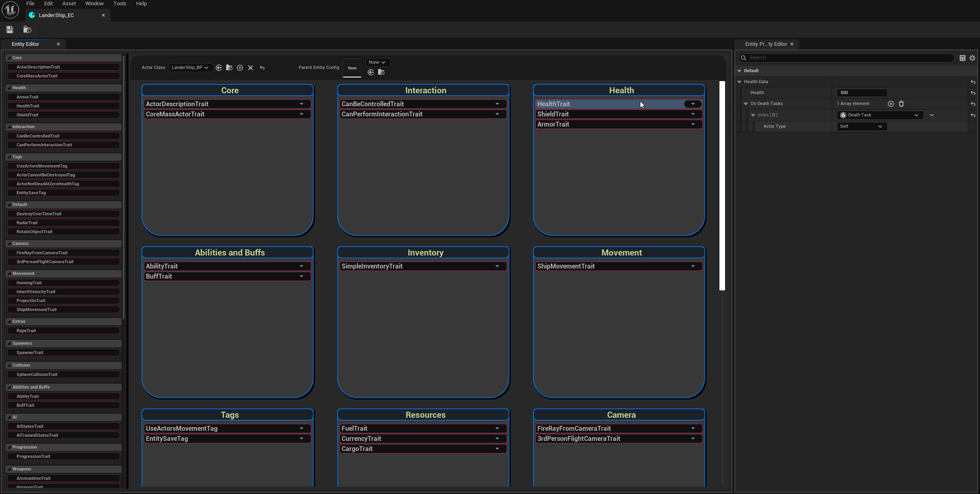980x494 pixels.
Task: Collapse the Health Data section
Action: (x=739, y=82)
